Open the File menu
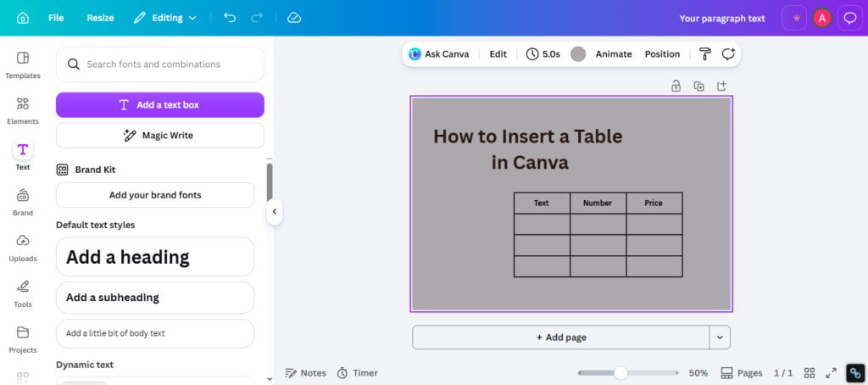This screenshot has height=385, width=868. point(56,18)
